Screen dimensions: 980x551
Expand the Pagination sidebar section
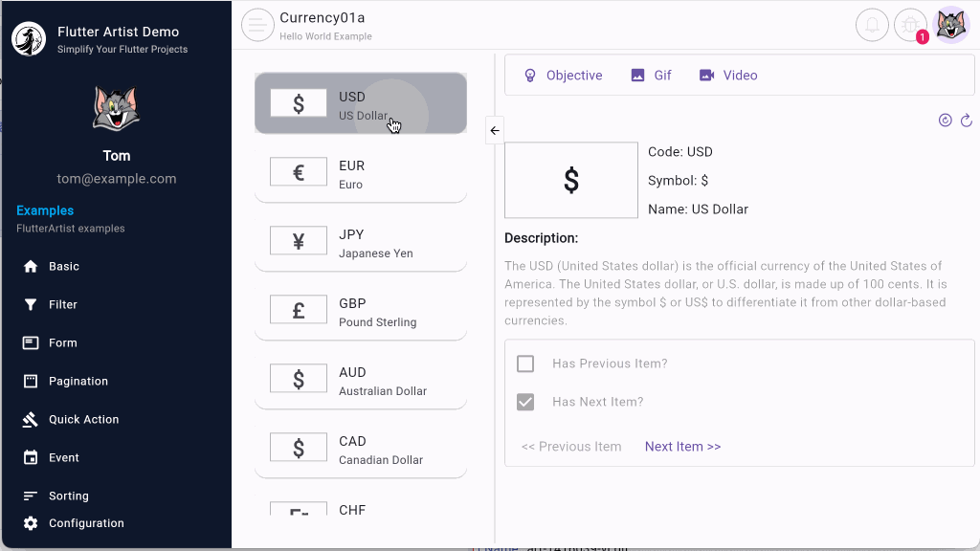click(78, 381)
